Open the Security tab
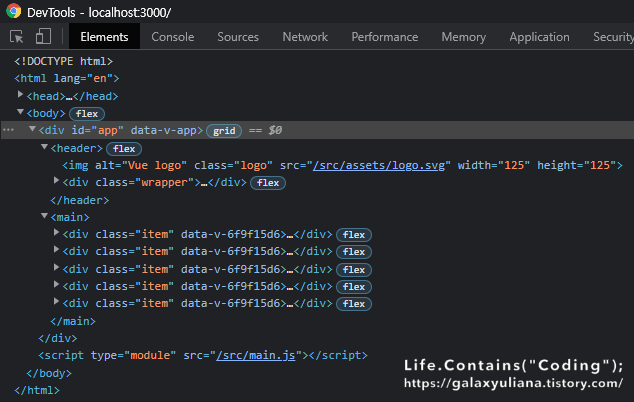This screenshot has width=634, height=402. pos(613,37)
